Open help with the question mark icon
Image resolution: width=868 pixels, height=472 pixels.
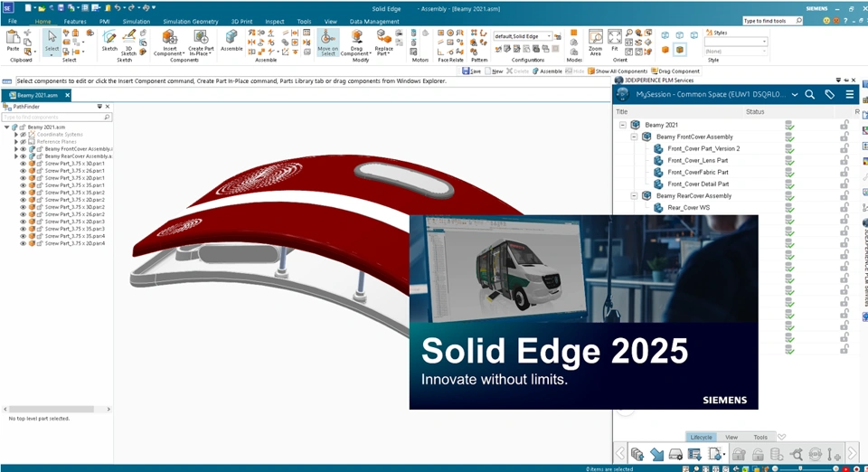(x=845, y=21)
